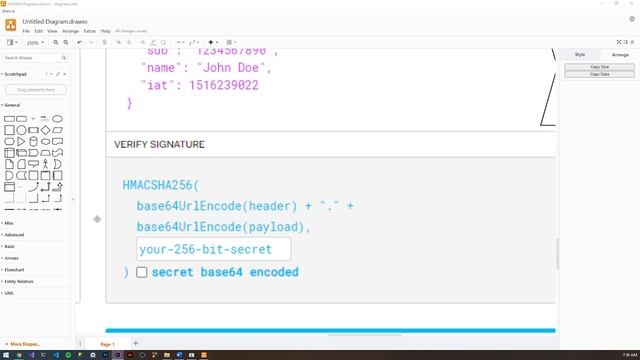Expand the Advanced shapes section
Viewport: 640px width, 360px height.
(x=13, y=235)
